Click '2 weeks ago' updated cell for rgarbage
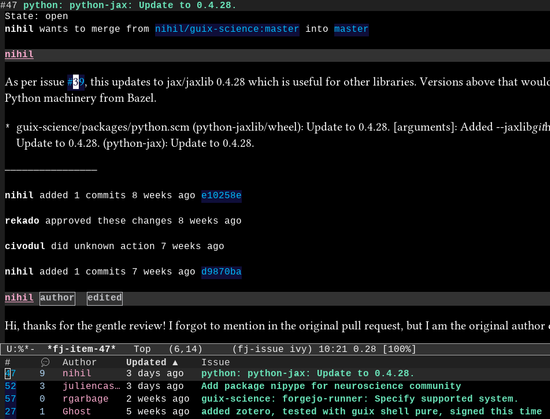This screenshot has height=419, width=550. click(x=158, y=399)
